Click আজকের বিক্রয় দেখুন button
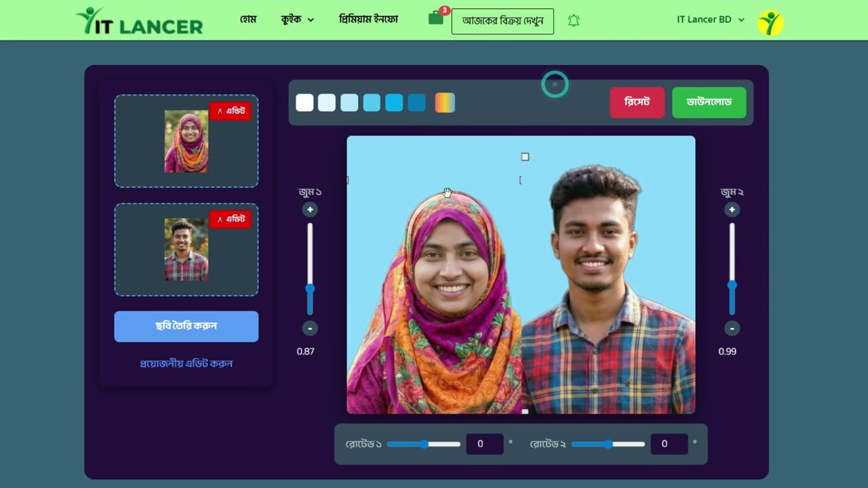 502,21
